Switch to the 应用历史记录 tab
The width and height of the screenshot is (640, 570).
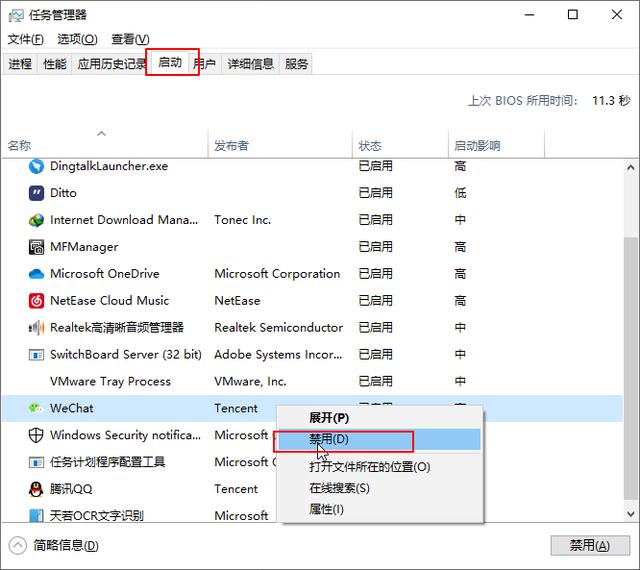[109, 64]
